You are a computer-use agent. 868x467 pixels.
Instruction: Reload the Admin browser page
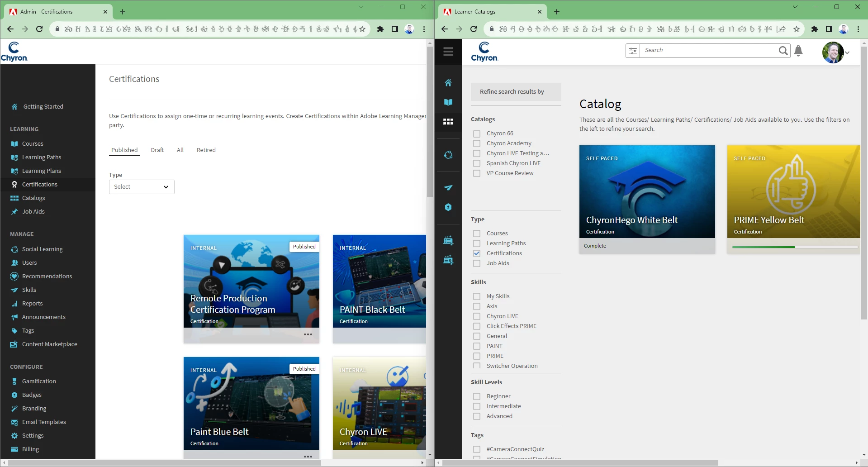pos(39,29)
